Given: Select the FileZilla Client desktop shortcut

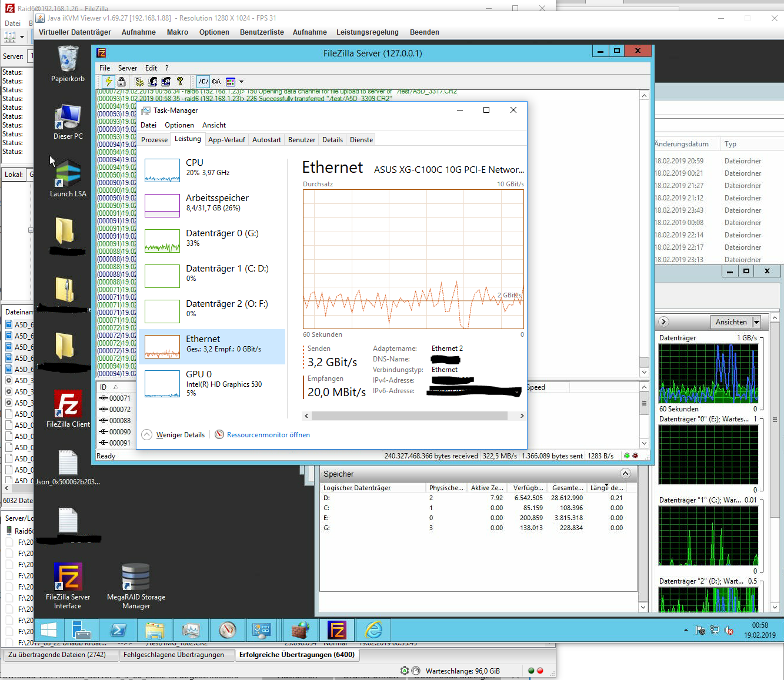Looking at the screenshot, I should (x=68, y=409).
